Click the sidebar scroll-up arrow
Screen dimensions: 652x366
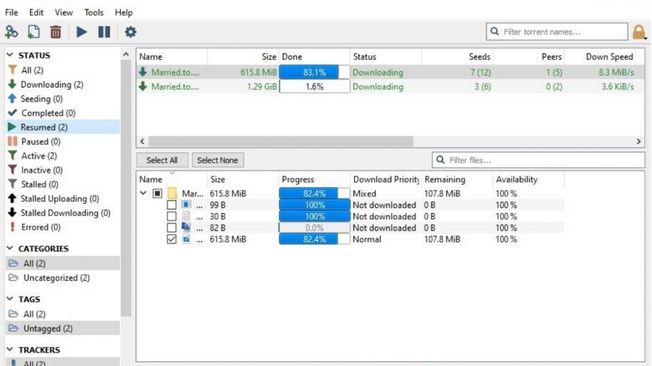126,54
